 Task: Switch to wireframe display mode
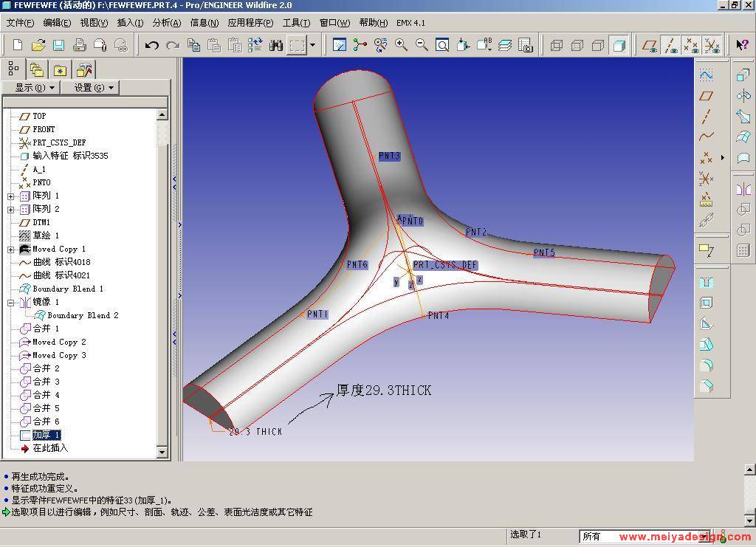(x=557, y=45)
